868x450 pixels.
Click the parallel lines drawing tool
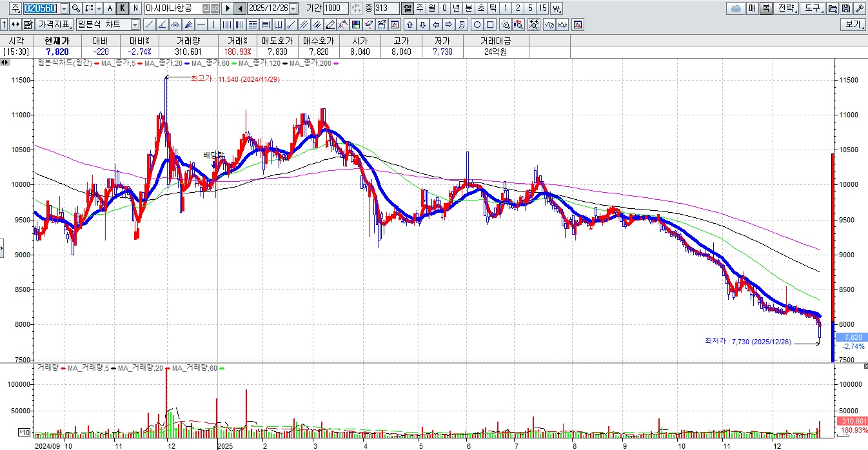(x=304, y=24)
